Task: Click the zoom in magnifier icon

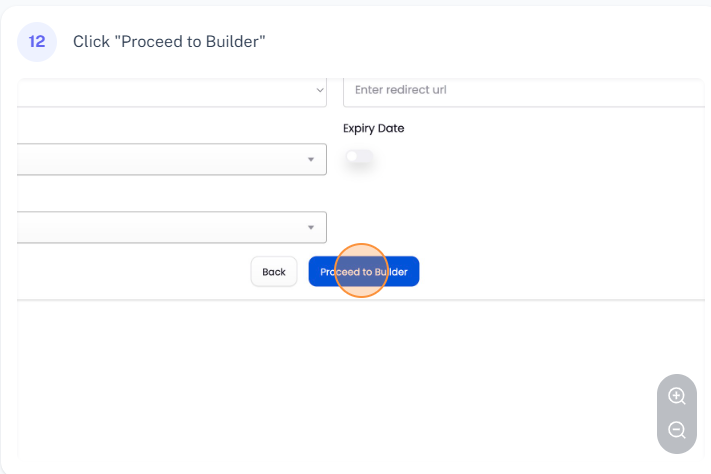Action: 677,396
